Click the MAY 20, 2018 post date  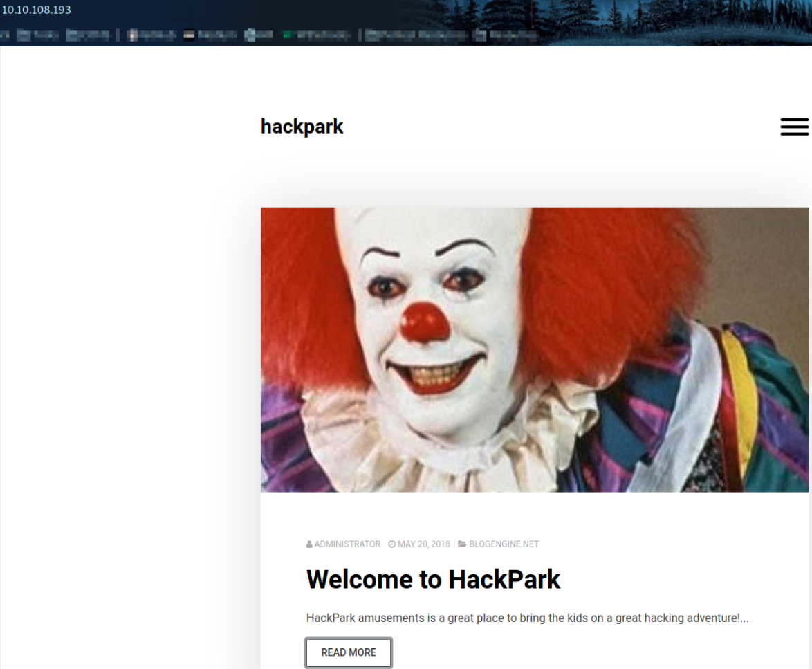pos(423,544)
